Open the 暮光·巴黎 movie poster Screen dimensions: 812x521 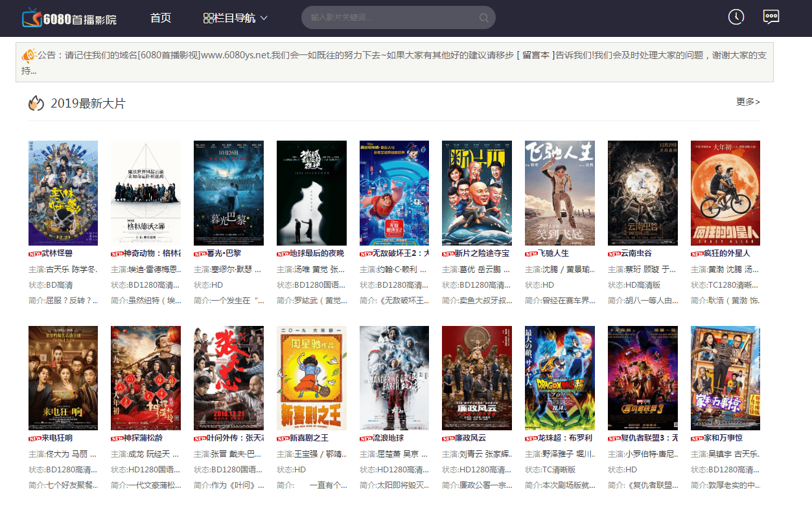[x=229, y=193]
